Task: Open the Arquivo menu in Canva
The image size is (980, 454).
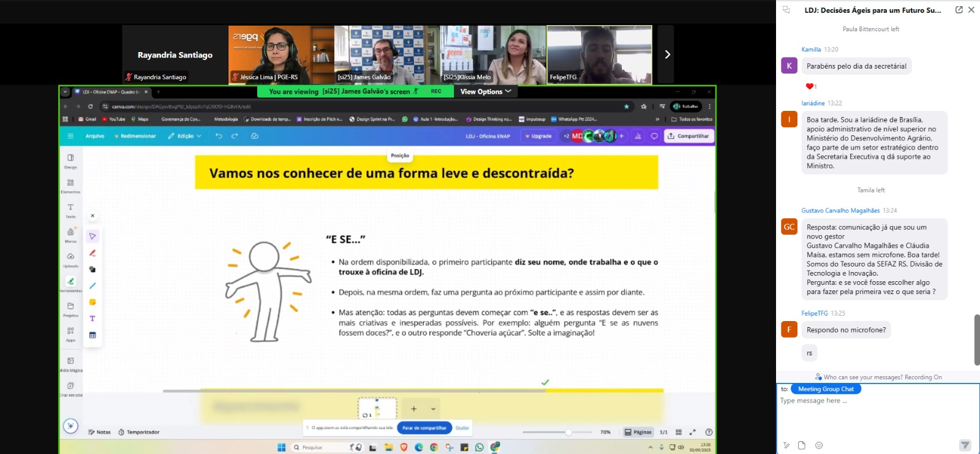Action: click(x=95, y=136)
